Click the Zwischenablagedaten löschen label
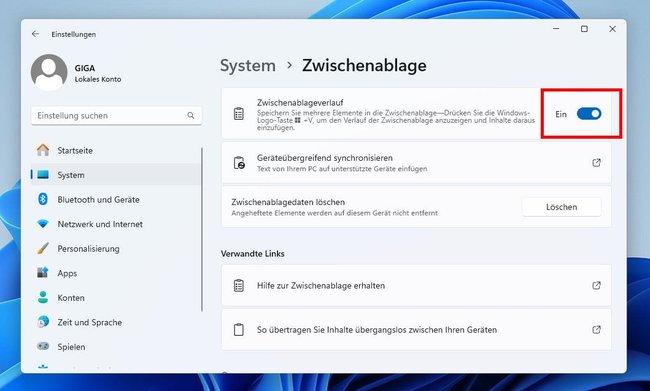The width and height of the screenshot is (650, 391). (288, 202)
